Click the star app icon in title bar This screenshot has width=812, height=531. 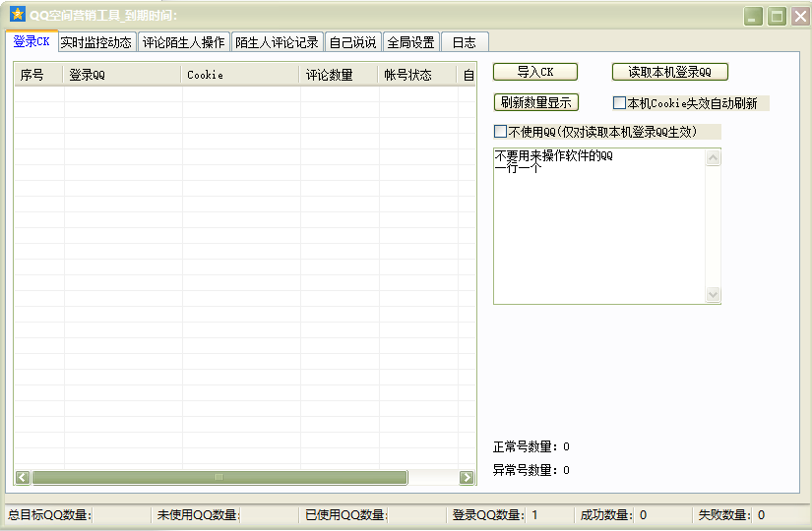tap(17, 15)
